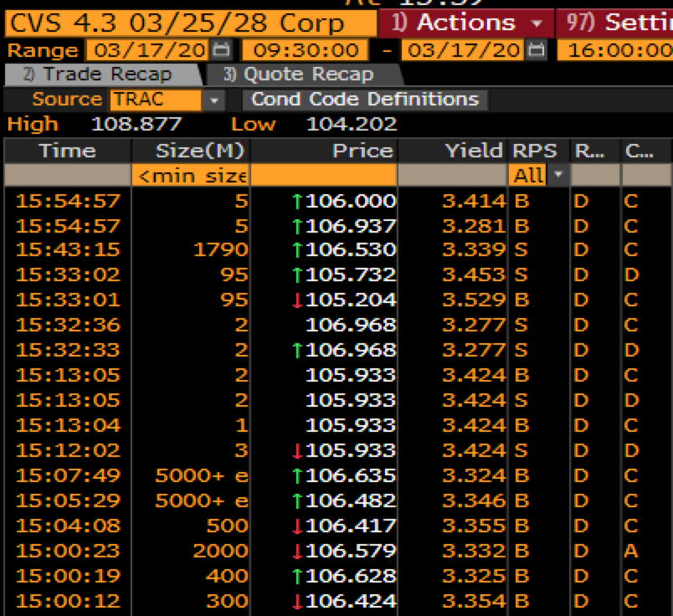Image resolution: width=673 pixels, height=616 pixels.
Task: Select the trade priced at 106.000
Action: (337, 202)
